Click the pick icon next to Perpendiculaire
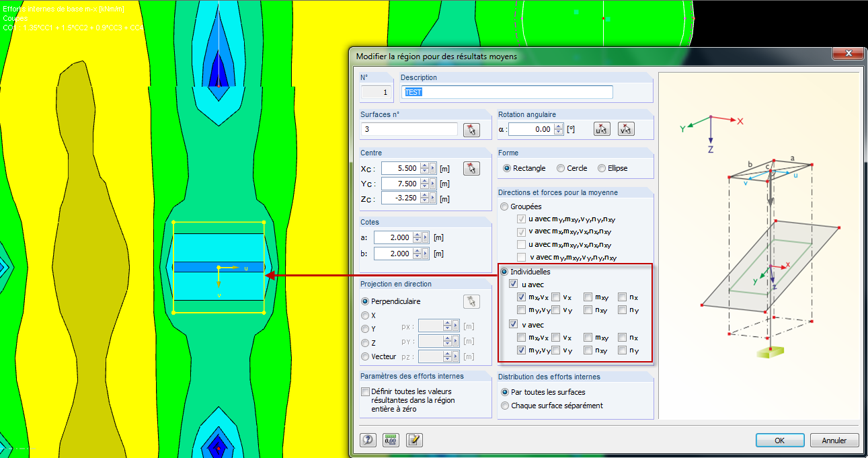The width and height of the screenshot is (868, 458). (x=471, y=301)
